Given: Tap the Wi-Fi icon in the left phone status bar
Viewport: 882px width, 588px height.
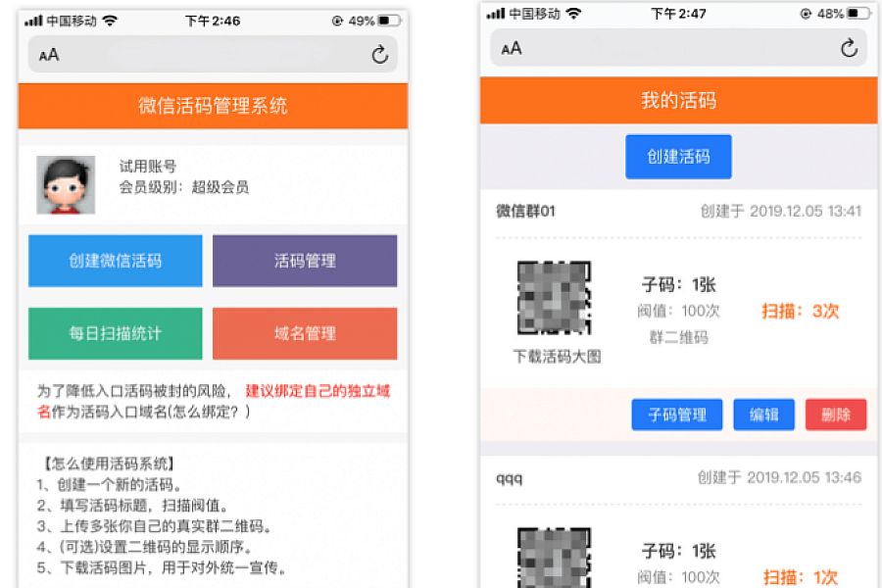Looking at the screenshot, I should click(110, 21).
